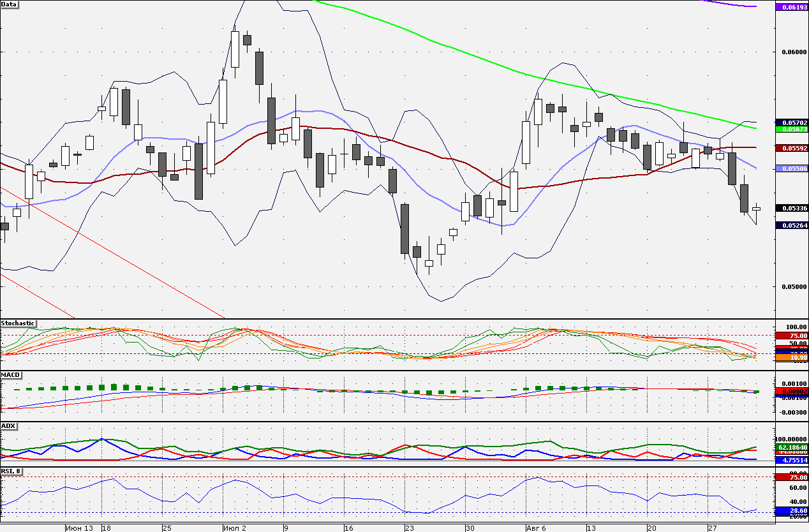Click the orange 10.98 Stochastic value tag

(x=791, y=358)
